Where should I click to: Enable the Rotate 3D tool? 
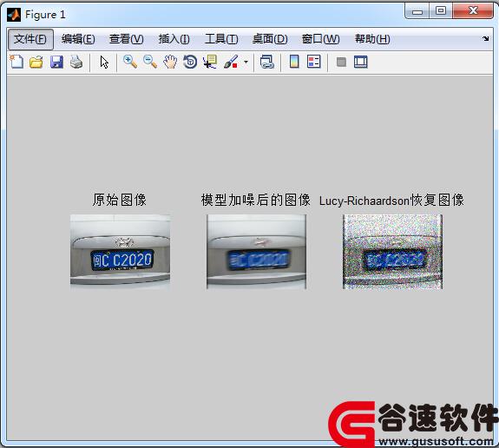click(190, 62)
